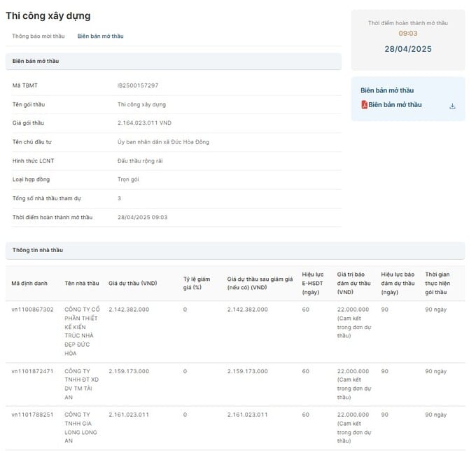The height and width of the screenshot is (451, 476).
Task: Select the CÔNG TY TNHH ĐT XD DV TM TÀI AN name
Action: point(81,384)
